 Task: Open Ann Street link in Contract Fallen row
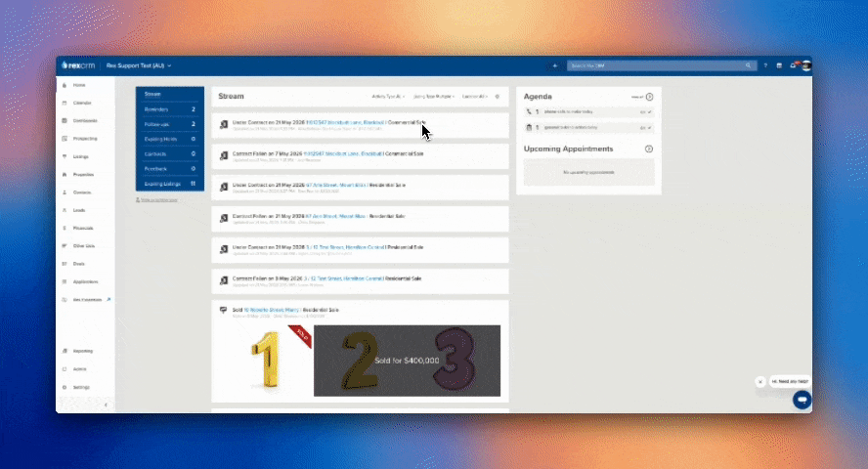[x=335, y=216]
